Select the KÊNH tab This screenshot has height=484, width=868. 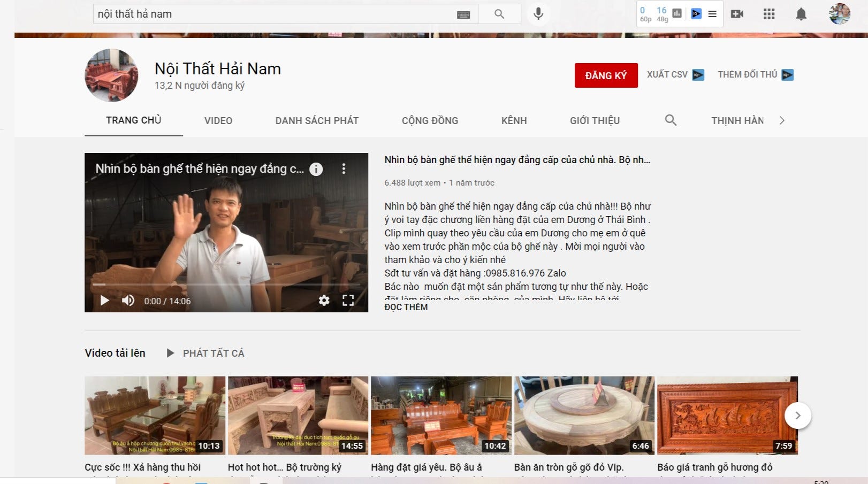(514, 121)
